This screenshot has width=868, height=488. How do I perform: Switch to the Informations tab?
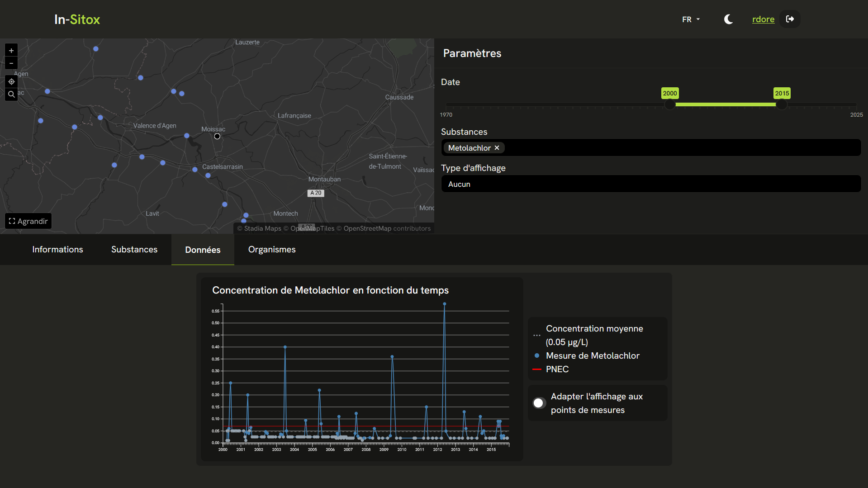tap(57, 249)
